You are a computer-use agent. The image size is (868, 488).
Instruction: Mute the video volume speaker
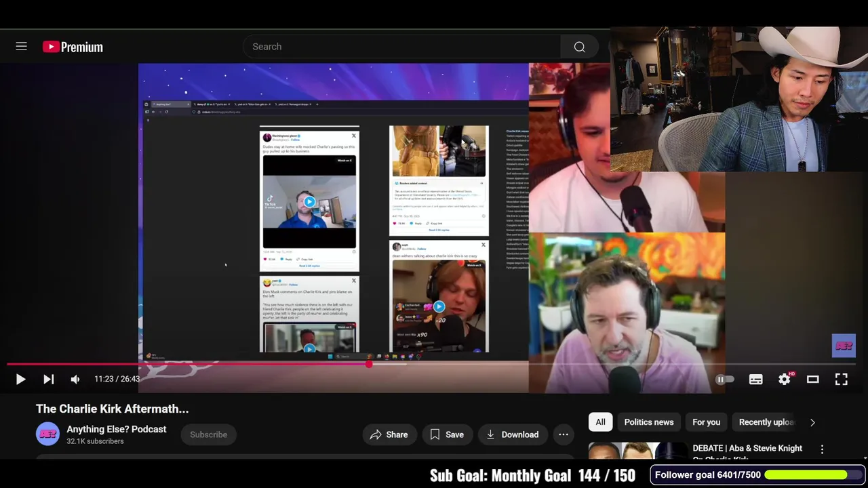pos(75,380)
